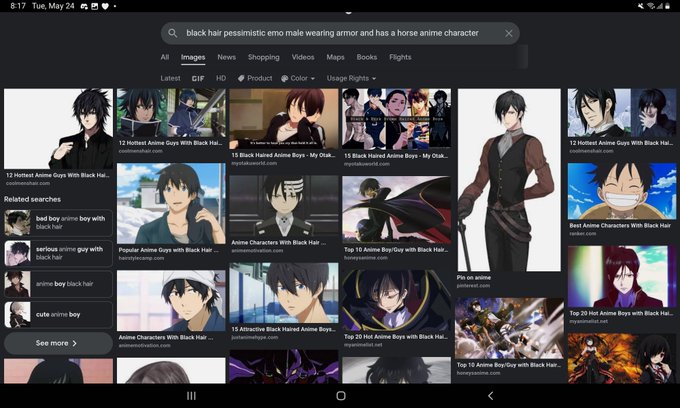Open the fiery background character thumbnail
680x408 pixels.
622,358
